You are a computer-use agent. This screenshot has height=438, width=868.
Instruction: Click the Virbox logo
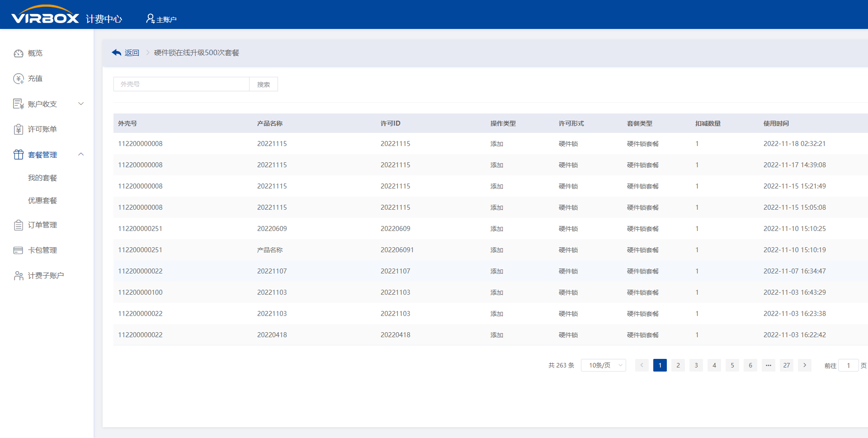click(x=45, y=14)
